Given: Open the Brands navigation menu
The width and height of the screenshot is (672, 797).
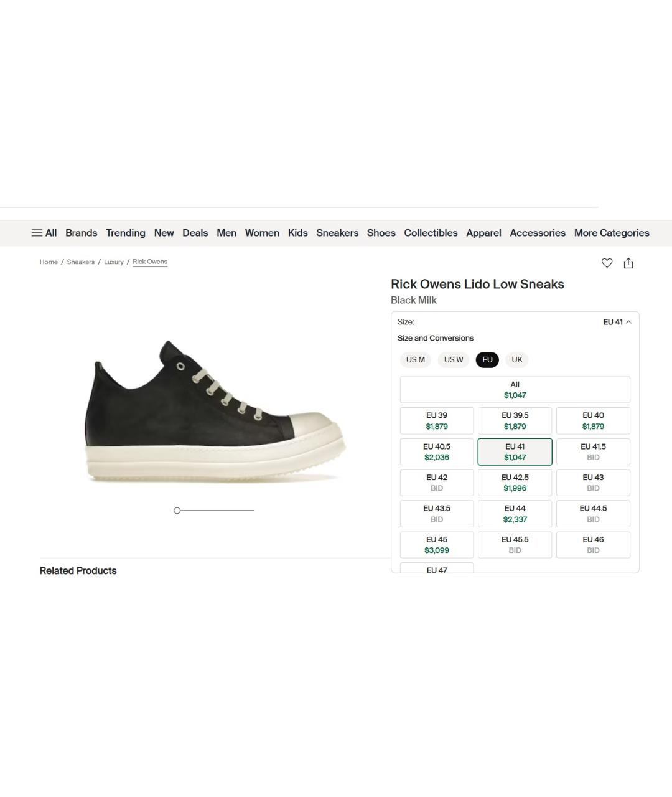Looking at the screenshot, I should pyautogui.click(x=82, y=233).
